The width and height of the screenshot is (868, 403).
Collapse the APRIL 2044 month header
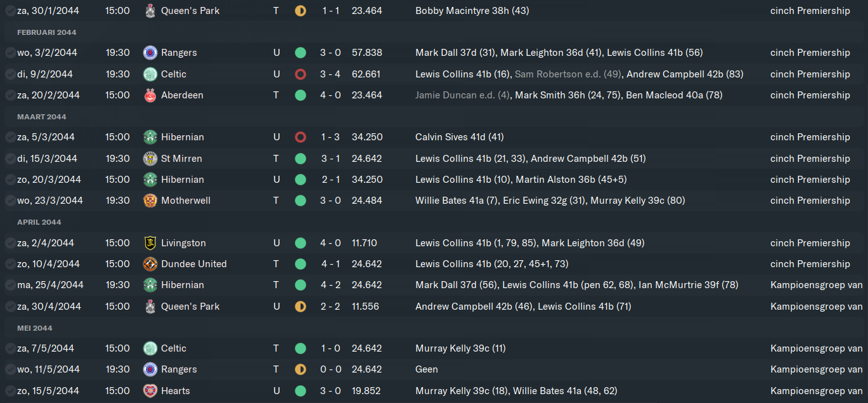39,222
